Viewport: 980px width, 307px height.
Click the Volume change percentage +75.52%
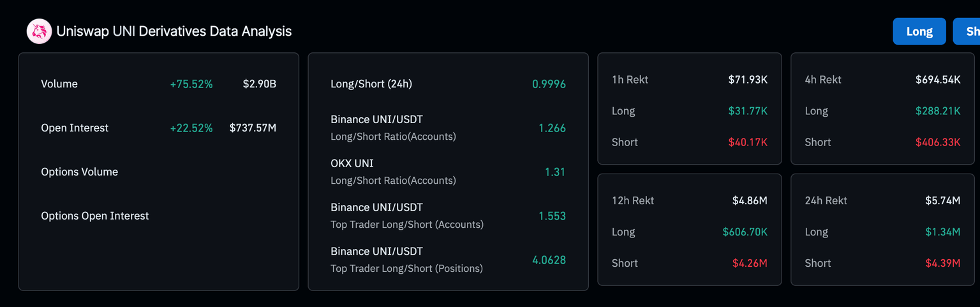click(x=191, y=84)
